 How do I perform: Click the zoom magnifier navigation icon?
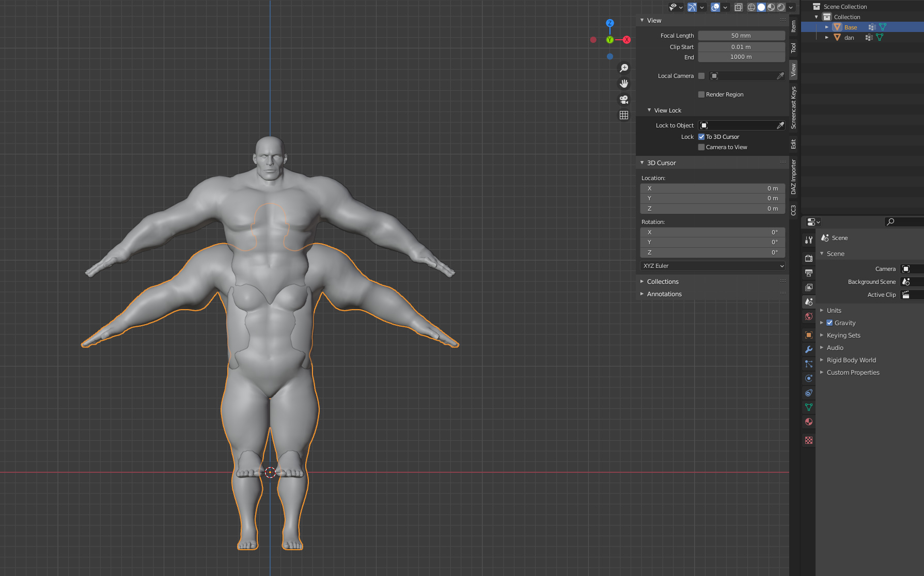(624, 68)
